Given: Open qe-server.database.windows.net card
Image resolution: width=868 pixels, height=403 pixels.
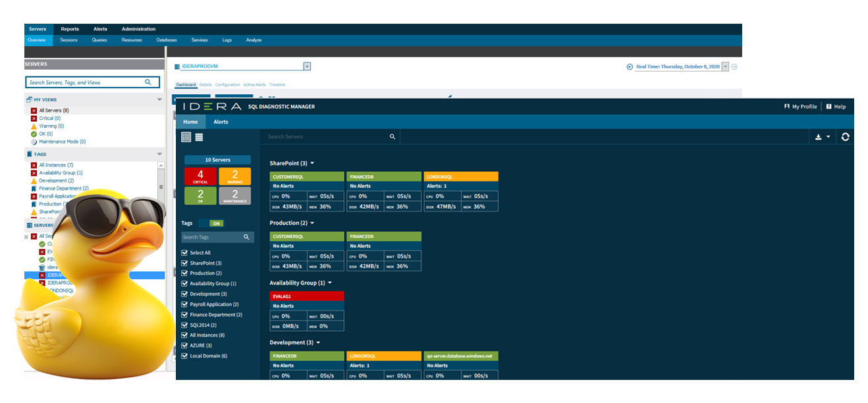Looking at the screenshot, I should point(461,365).
